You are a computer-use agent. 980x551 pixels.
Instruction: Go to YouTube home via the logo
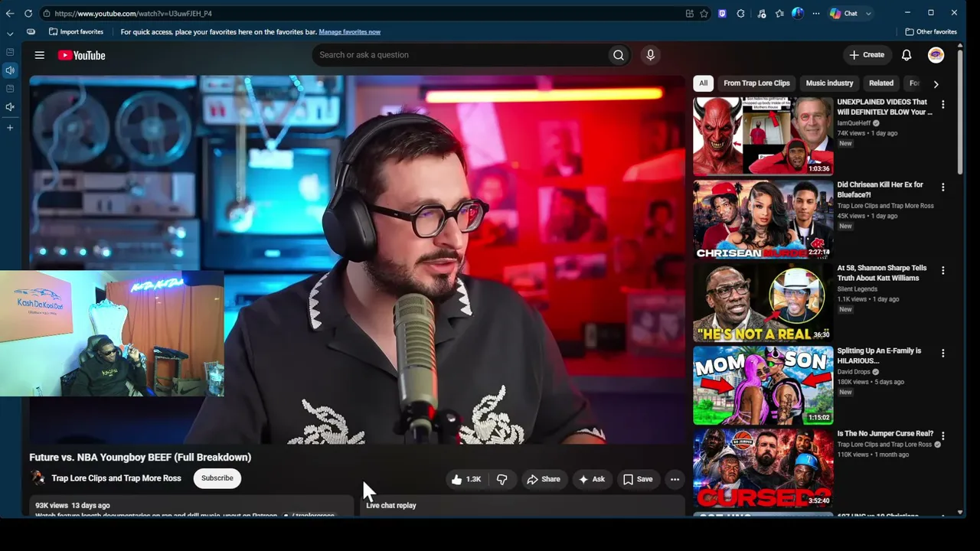pos(81,55)
